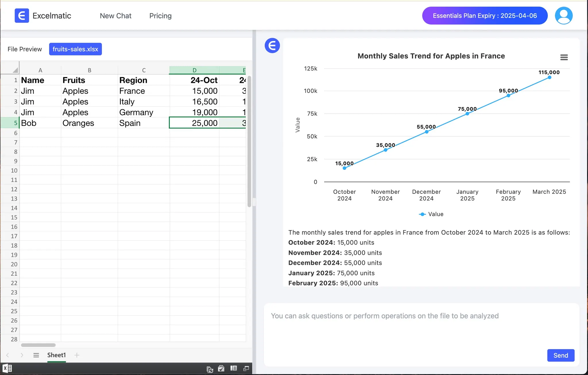Click the Excel icon in the status bar

7,368
